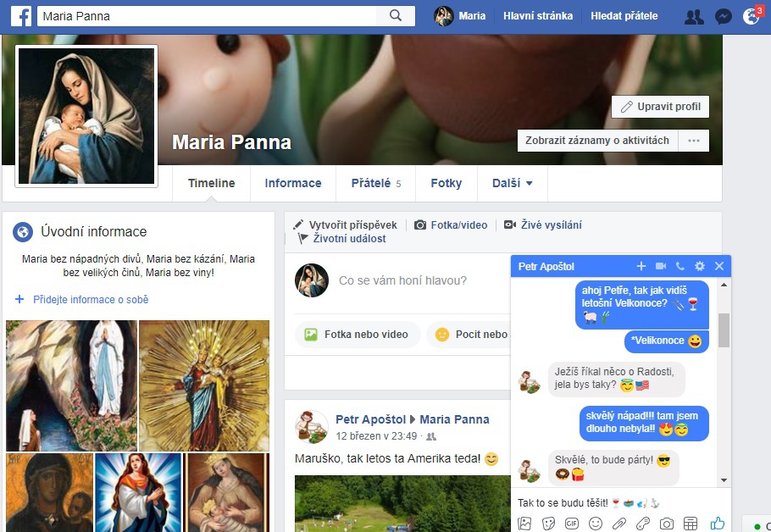Open dark icon Madonna photo thumbnail

click(50, 492)
